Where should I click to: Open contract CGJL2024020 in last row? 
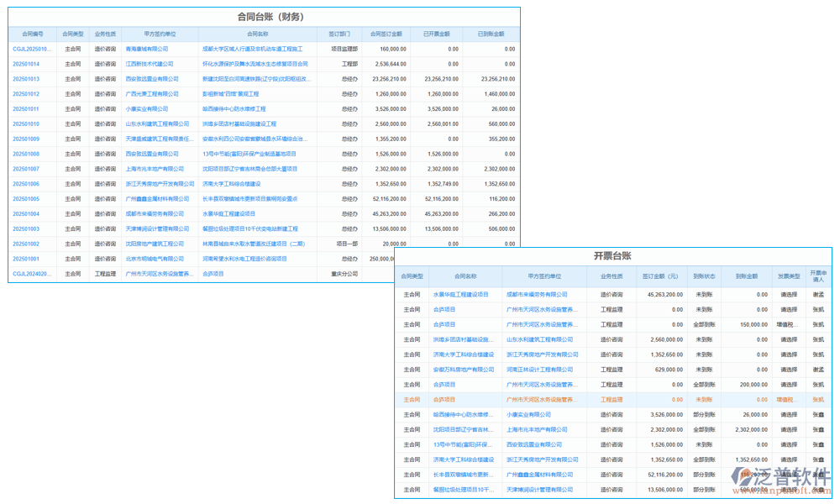(x=32, y=274)
